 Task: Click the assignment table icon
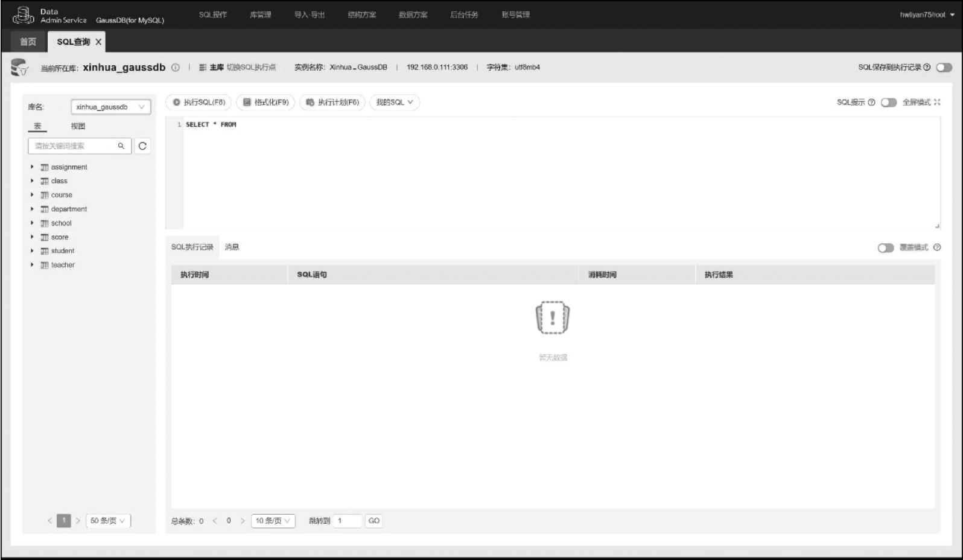(x=45, y=167)
